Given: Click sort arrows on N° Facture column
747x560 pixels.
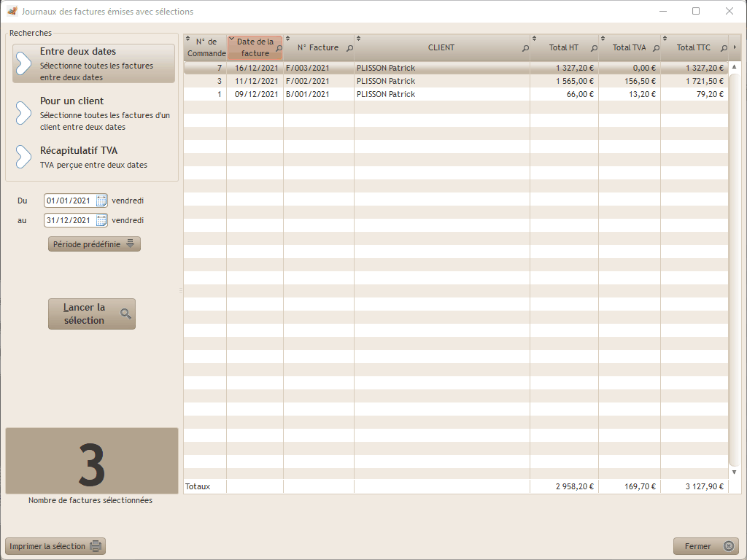Looking at the screenshot, I should (x=287, y=38).
